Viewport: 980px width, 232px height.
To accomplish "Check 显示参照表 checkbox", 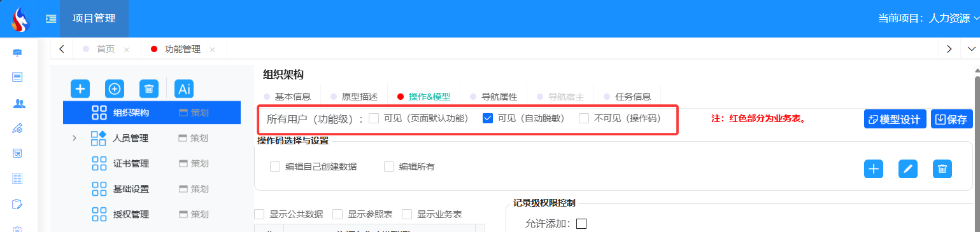I will pyautogui.click(x=337, y=214).
